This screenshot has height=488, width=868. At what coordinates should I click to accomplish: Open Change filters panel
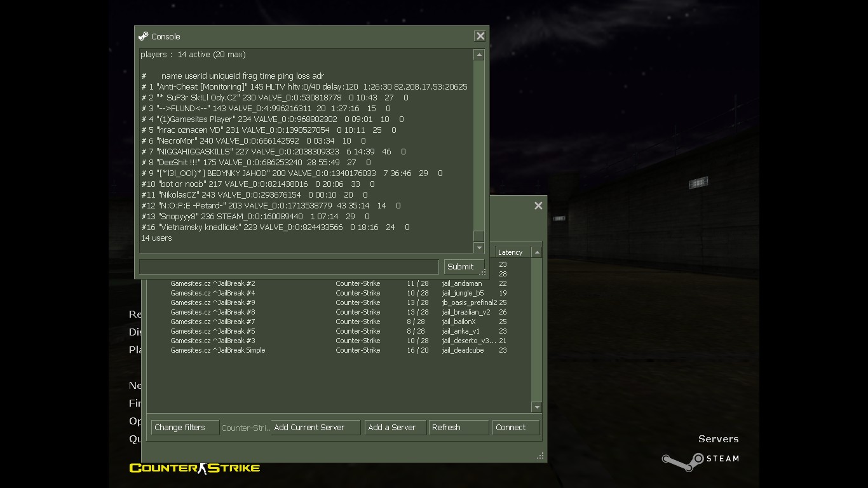click(185, 428)
